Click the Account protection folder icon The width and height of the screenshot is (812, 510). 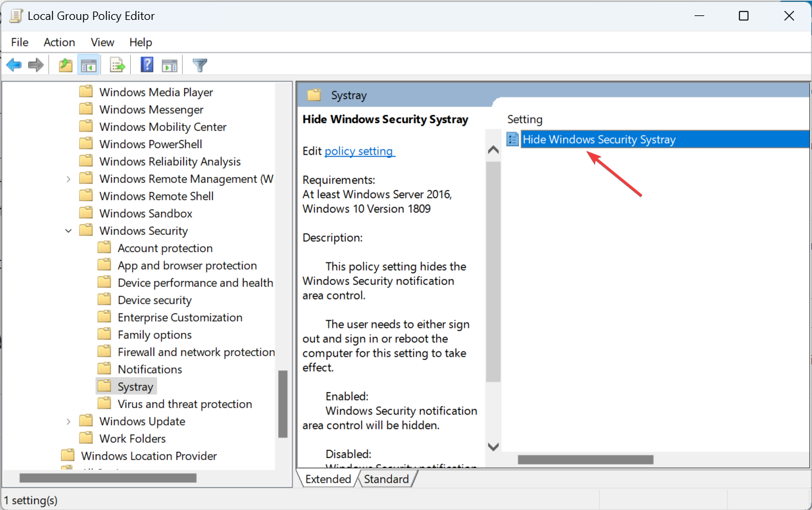point(104,248)
